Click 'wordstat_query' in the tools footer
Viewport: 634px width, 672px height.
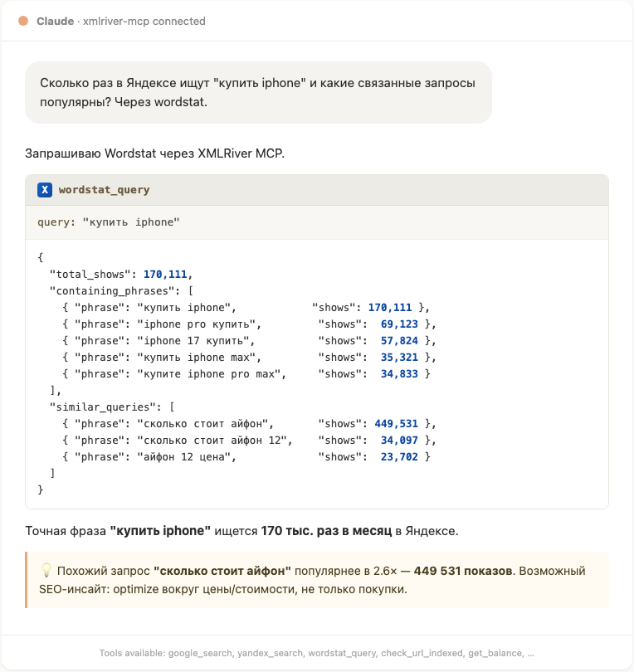pos(342,653)
